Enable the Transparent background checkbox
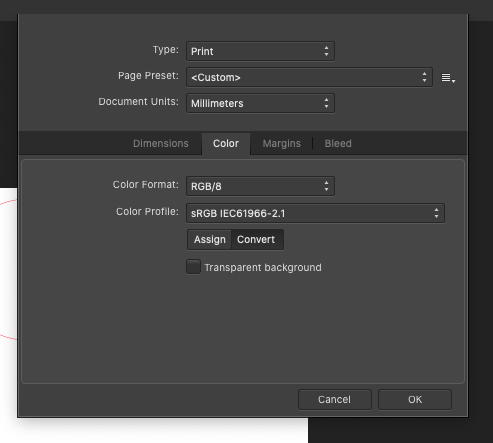Image resolution: width=493 pixels, height=443 pixels. pos(193,267)
